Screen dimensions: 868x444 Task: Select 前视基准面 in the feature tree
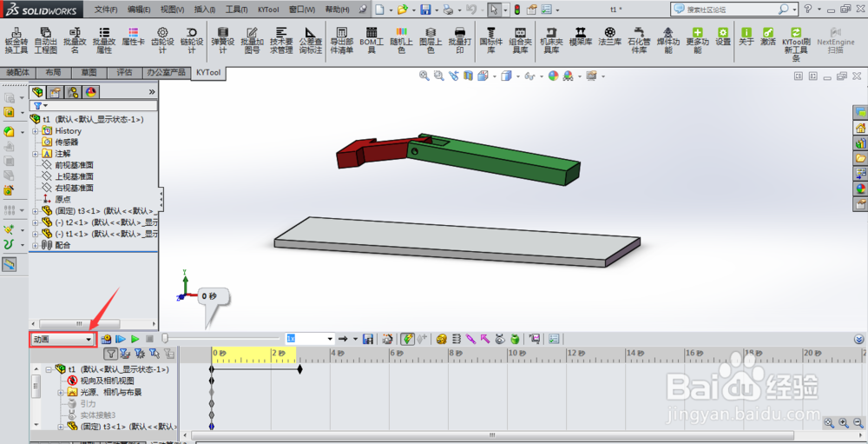pyautogui.click(x=74, y=165)
